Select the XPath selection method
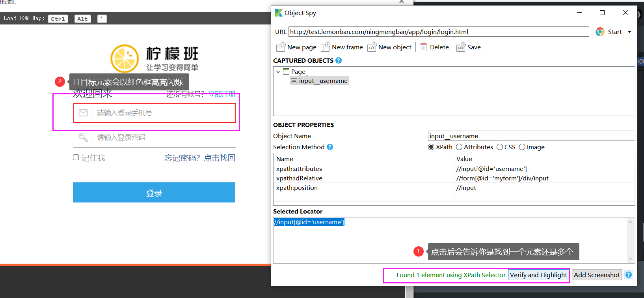This screenshot has width=644, height=298. point(440,147)
